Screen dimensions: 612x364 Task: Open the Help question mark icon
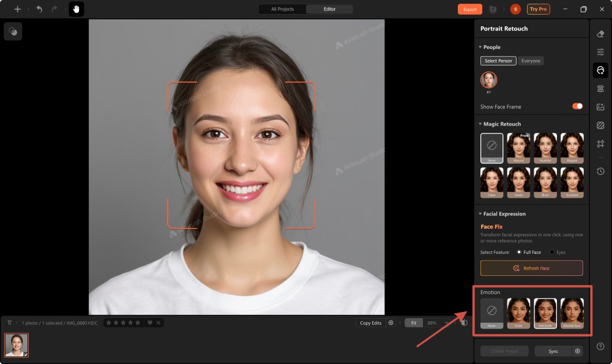pos(600,346)
